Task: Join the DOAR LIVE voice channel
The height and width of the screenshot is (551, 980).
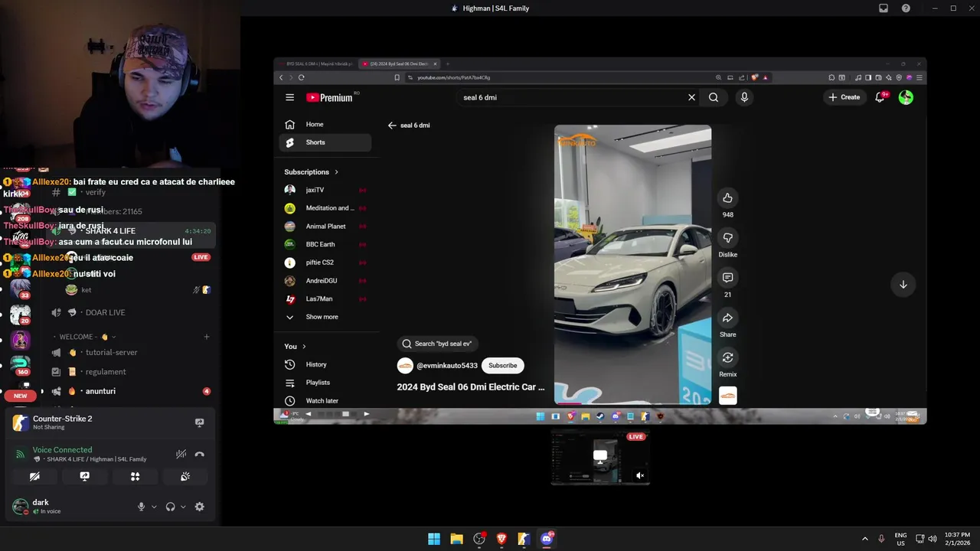Action: click(x=105, y=312)
